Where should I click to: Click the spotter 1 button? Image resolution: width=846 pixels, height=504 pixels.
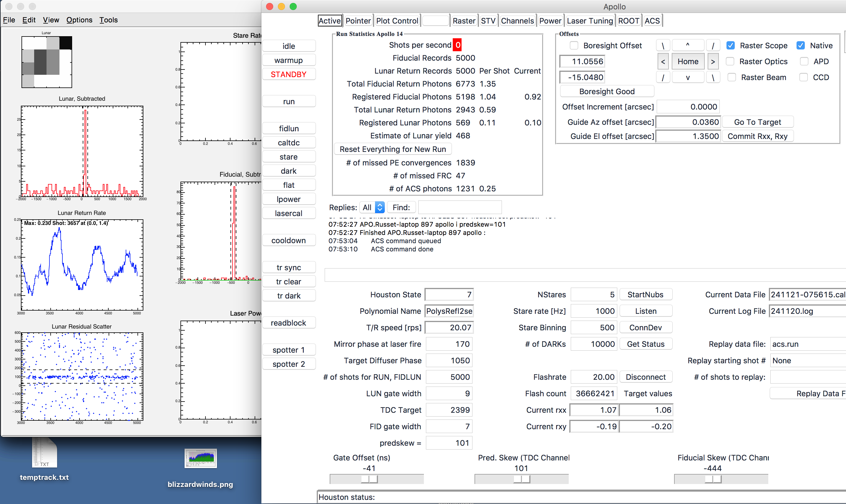click(x=288, y=350)
